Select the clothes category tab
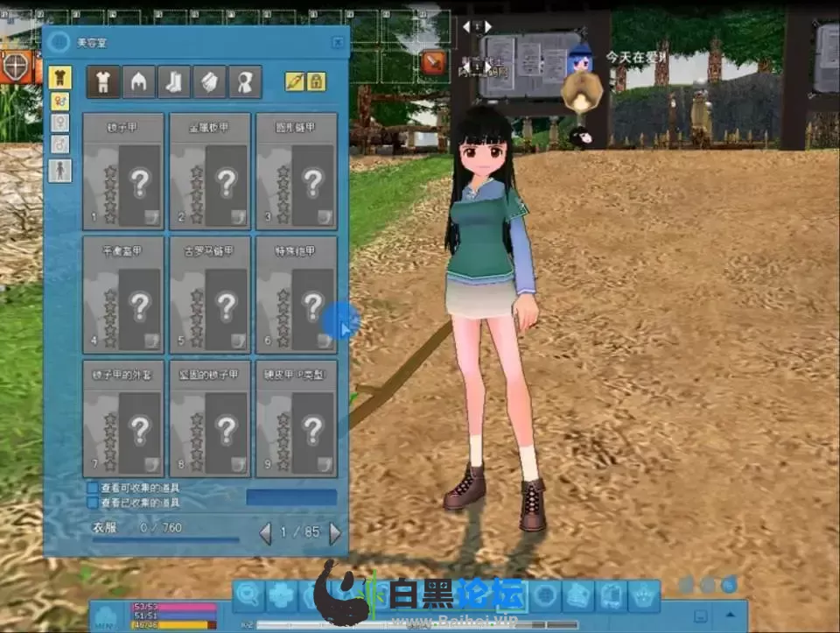The width and height of the screenshot is (840, 633). point(103,82)
